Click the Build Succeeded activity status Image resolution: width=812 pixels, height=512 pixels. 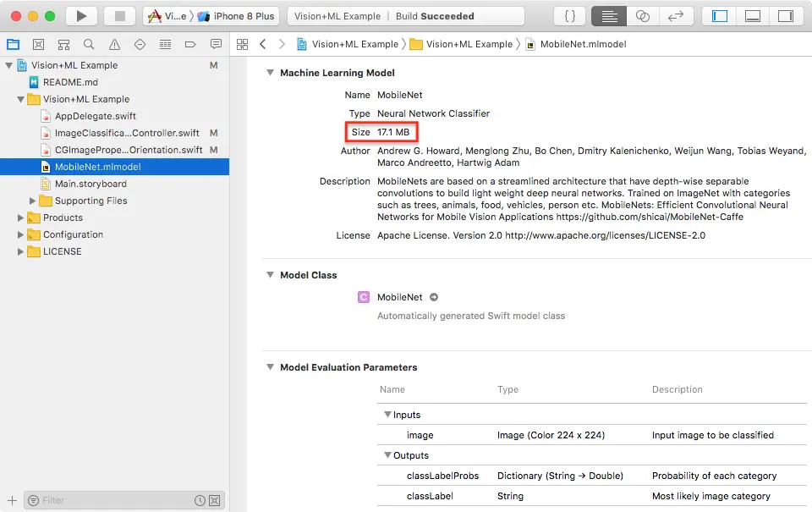(x=435, y=16)
